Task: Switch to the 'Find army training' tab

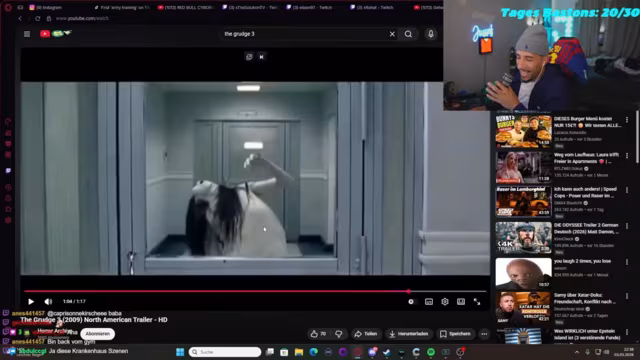Action: 122,7
